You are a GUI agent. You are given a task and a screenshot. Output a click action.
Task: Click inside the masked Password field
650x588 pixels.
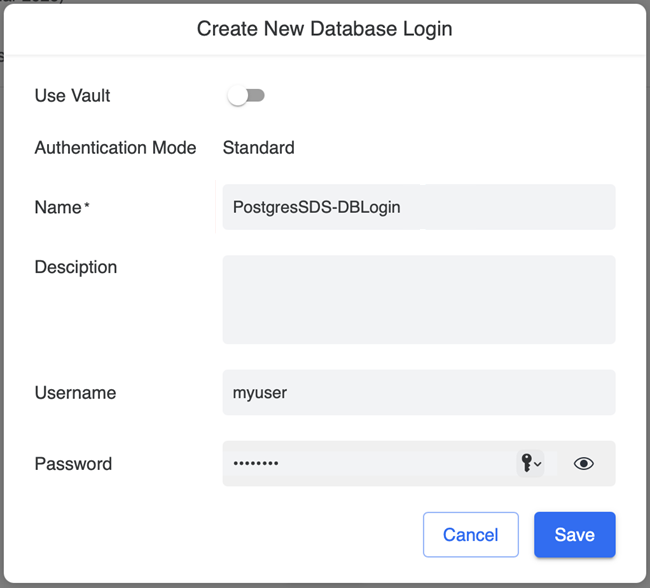coord(365,464)
